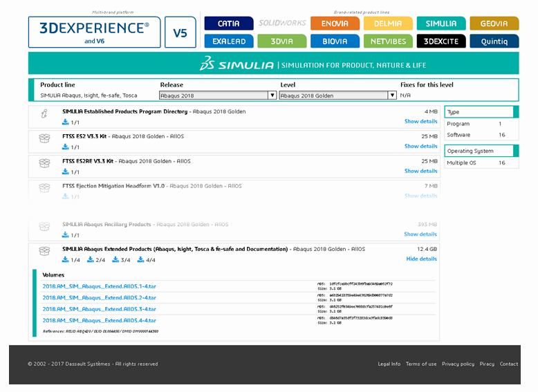Image resolution: width=538 pixels, height=392 pixels.
Task: Open the Privacy policy footer link
Action: (x=458, y=364)
